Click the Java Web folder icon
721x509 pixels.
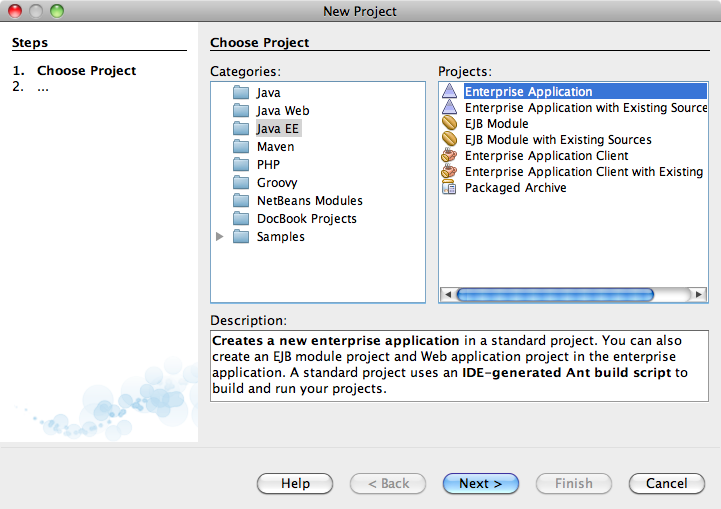coord(241,111)
